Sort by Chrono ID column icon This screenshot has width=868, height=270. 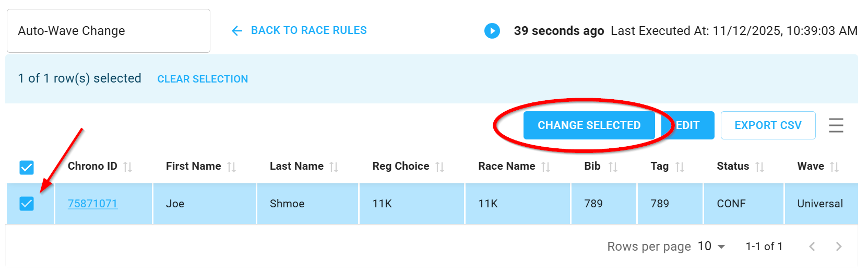[128, 167]
